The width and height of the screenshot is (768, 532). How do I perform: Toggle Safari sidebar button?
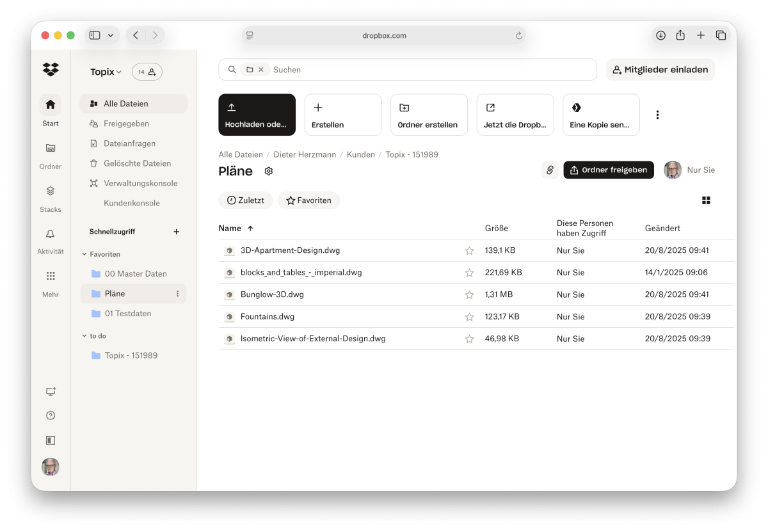(95, 35)
